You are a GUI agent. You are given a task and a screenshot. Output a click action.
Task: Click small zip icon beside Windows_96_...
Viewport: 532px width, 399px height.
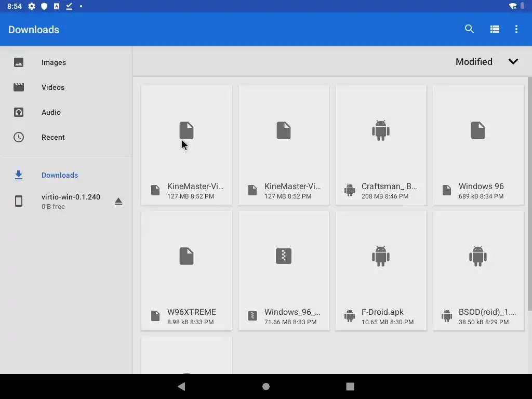(252, 316)
